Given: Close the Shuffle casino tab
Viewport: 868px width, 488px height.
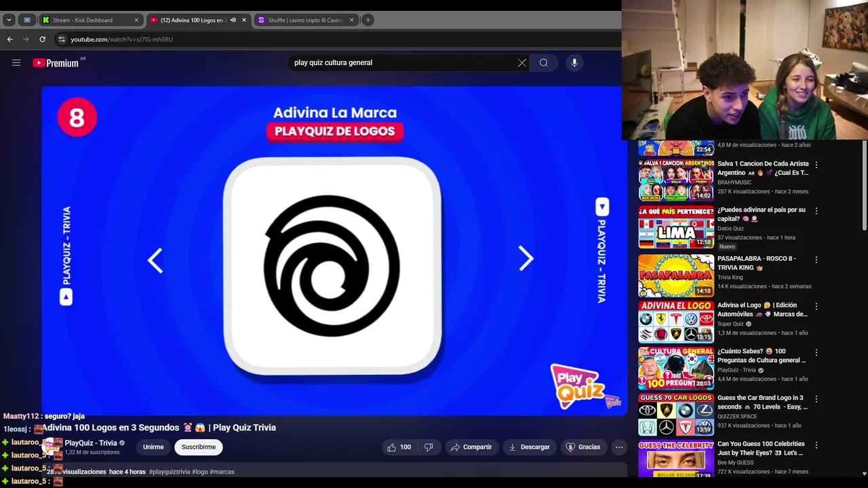Looking at the screenshot, I should tap(351, 20).
